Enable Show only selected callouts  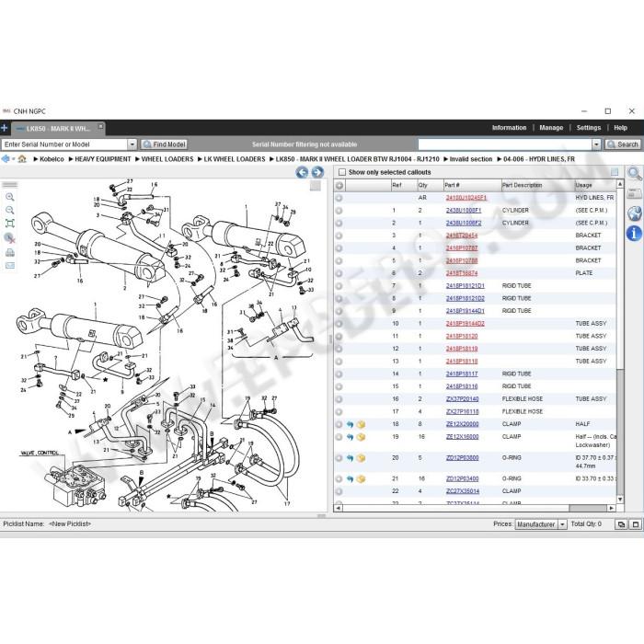342,172
